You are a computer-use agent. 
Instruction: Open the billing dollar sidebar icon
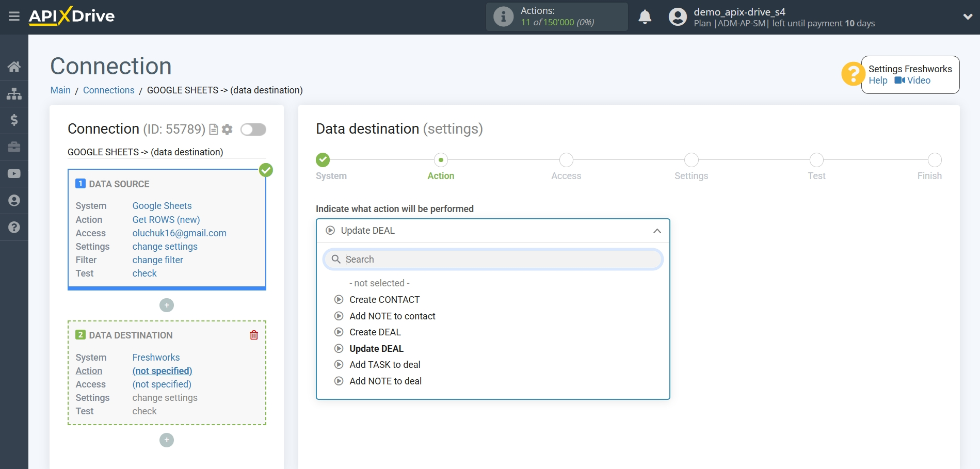(14, 120)
